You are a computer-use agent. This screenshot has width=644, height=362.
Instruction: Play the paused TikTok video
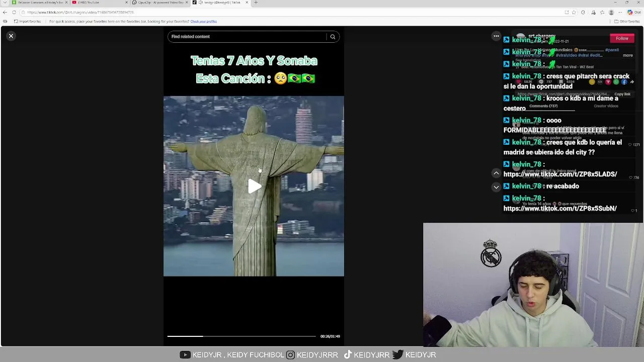click(x=254, y=187)
